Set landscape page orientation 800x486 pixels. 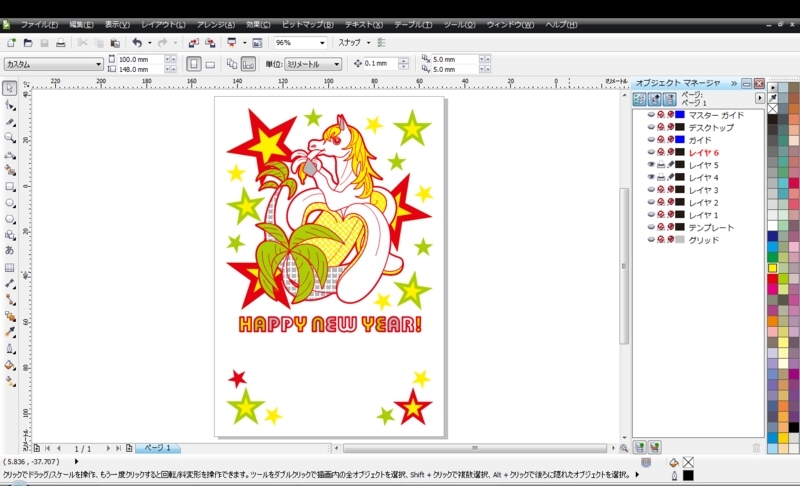[210, 64]
